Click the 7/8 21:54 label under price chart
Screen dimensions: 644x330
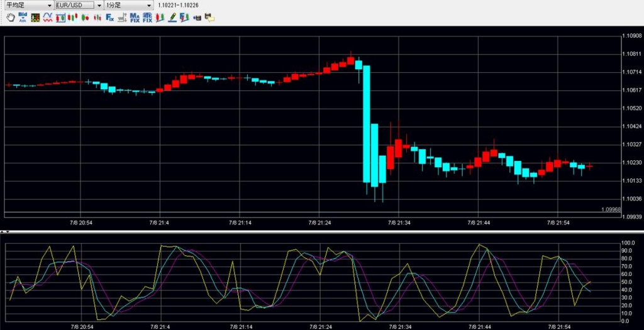pyautogui.click(x=558, y=223)
